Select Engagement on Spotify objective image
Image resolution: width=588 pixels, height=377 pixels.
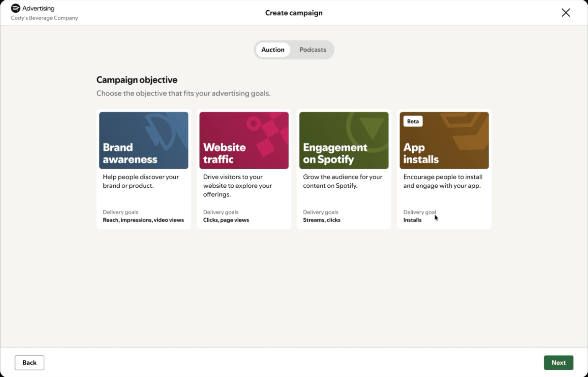pos(344,140)
